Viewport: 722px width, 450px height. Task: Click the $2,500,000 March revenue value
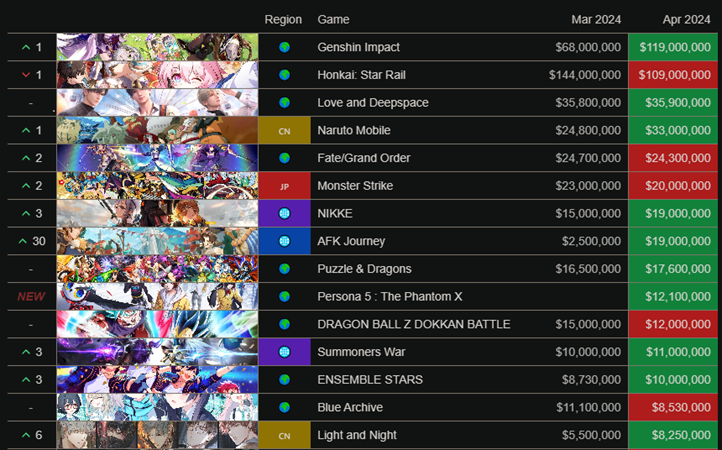pyautogui.click(x=591, y=241)
